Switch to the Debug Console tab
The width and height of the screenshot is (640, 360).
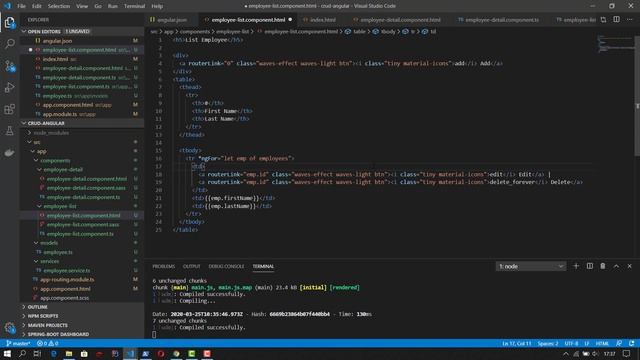click(226, 266)
